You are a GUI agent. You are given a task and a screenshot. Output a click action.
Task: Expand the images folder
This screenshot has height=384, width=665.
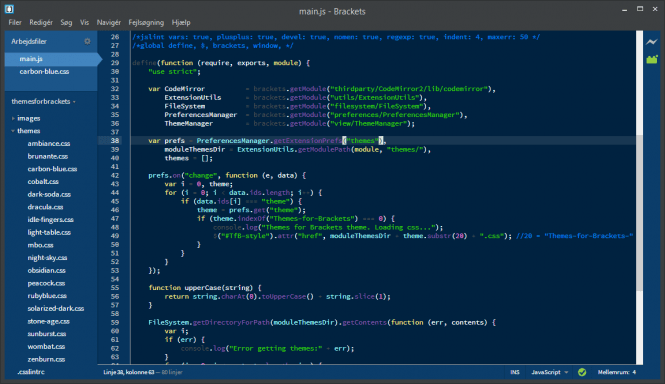[28, 118]
